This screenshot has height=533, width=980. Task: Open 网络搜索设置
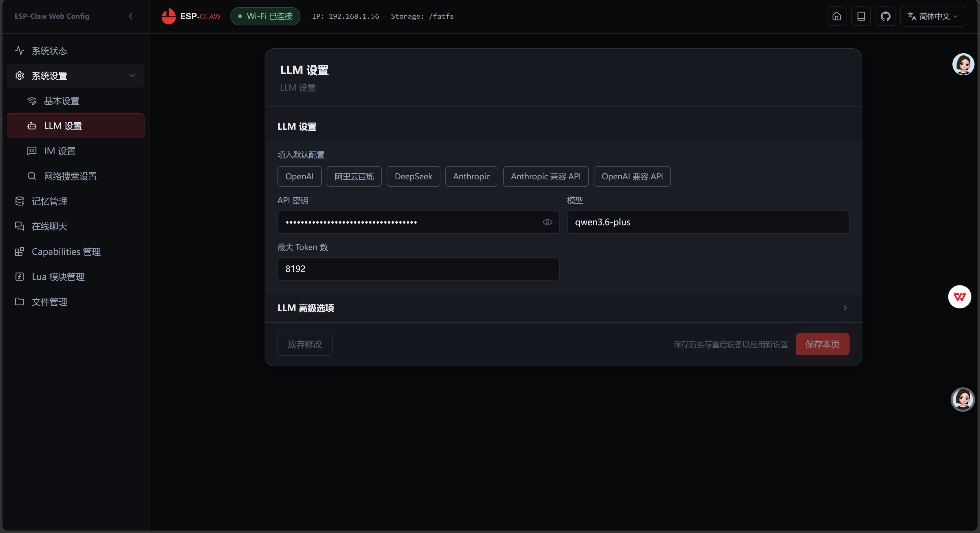tap(75, 176)
